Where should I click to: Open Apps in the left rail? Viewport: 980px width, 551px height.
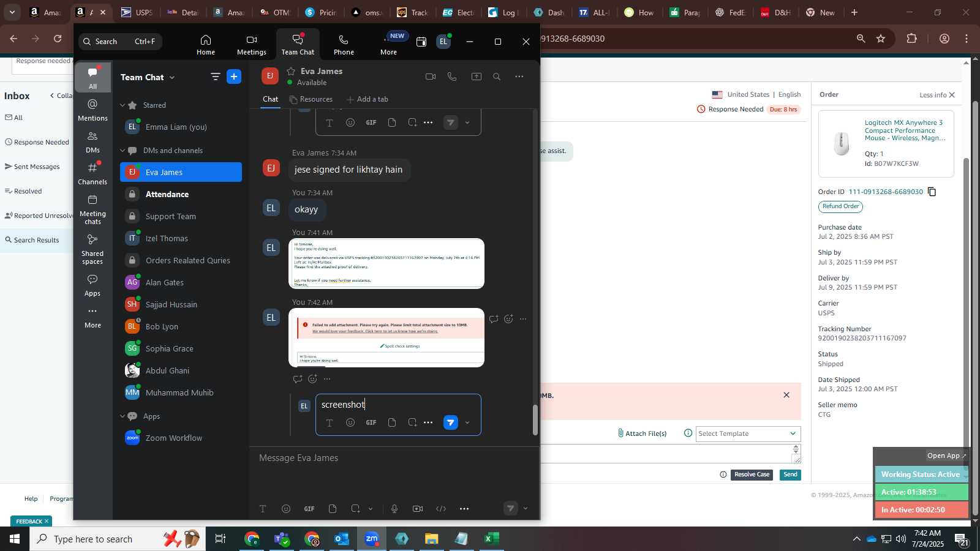click(x=92, y=285)
